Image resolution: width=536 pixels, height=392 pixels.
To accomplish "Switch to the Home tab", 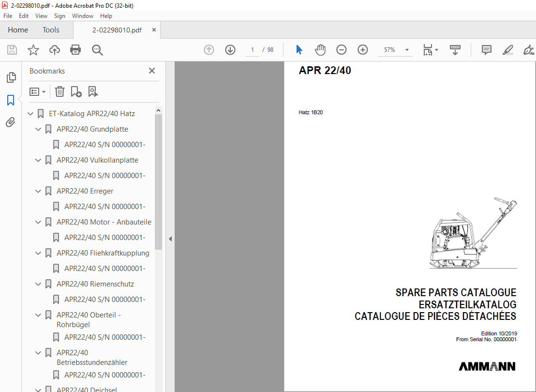I will pyautogui.click(x=18, y=30).
